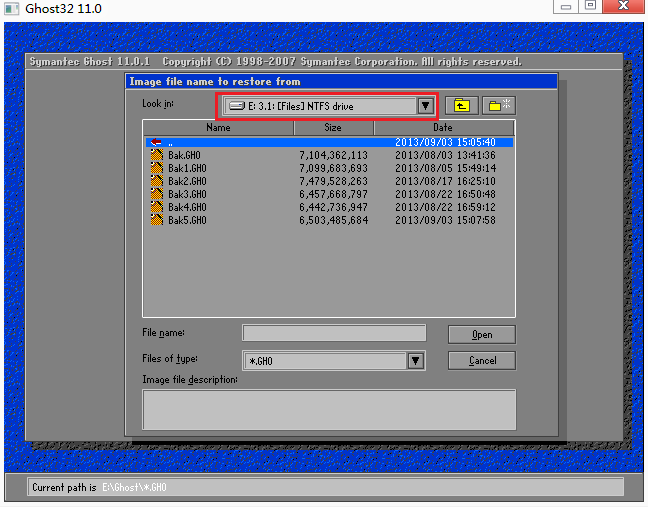Focus the File name input field
Screen dimensions: 648x507
[334, 333]
